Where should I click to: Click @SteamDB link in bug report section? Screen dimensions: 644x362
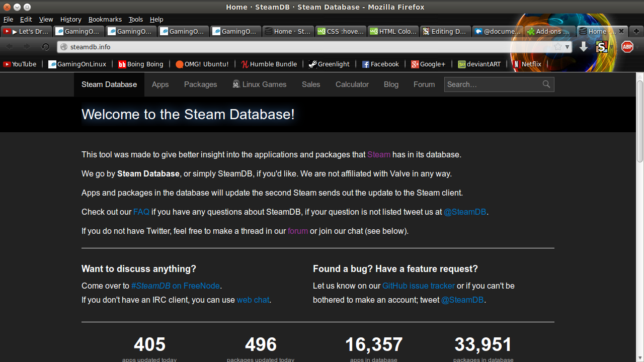tap(462, 300)
